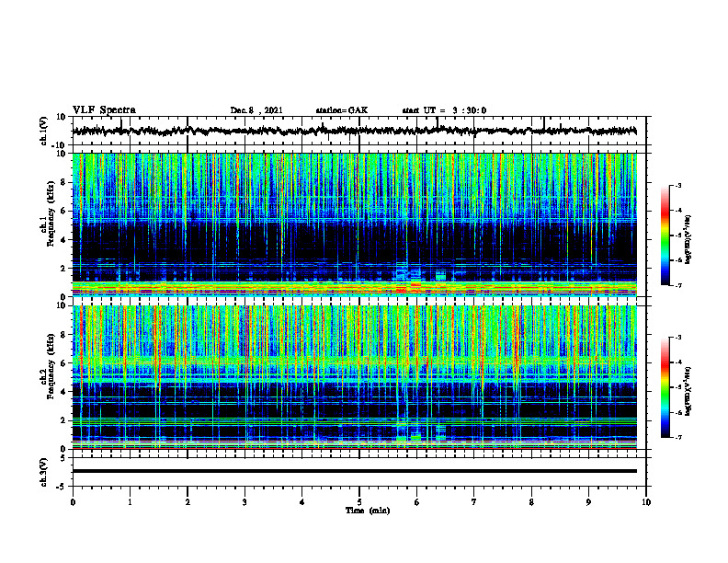Image resolution: width=728 pixels, height=563 pixels.
Task: Click time axis tick label "6"
Action: pyautogui.click(x=417, y=502)
